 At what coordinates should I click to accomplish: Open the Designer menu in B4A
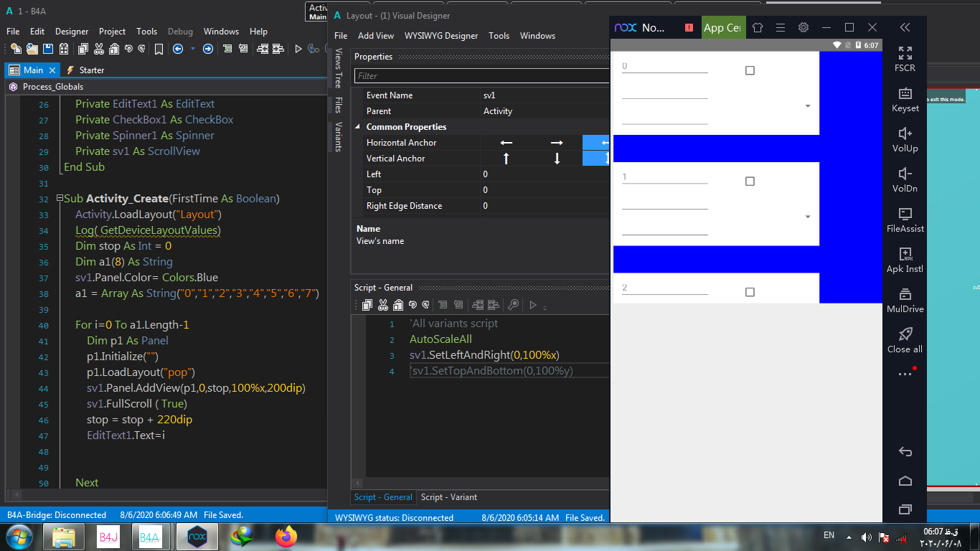coord(72,32)
